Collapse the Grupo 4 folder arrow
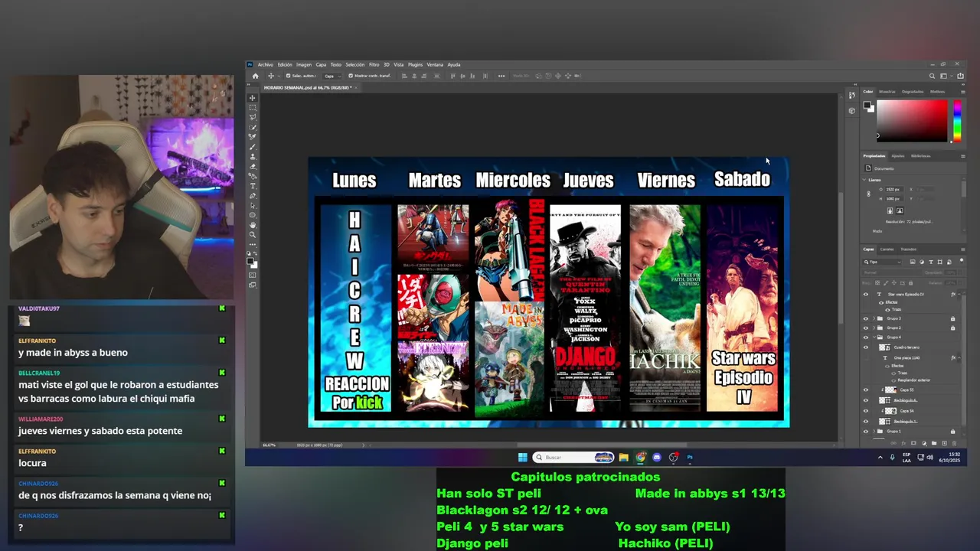 (x=874, y=337)
